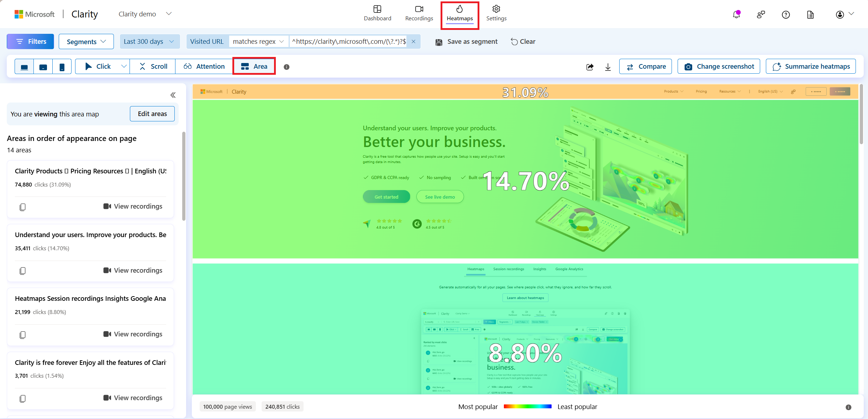Click the Summarize heatmaps icon
This screenshot has width=868, height=419.
point(775,67)
